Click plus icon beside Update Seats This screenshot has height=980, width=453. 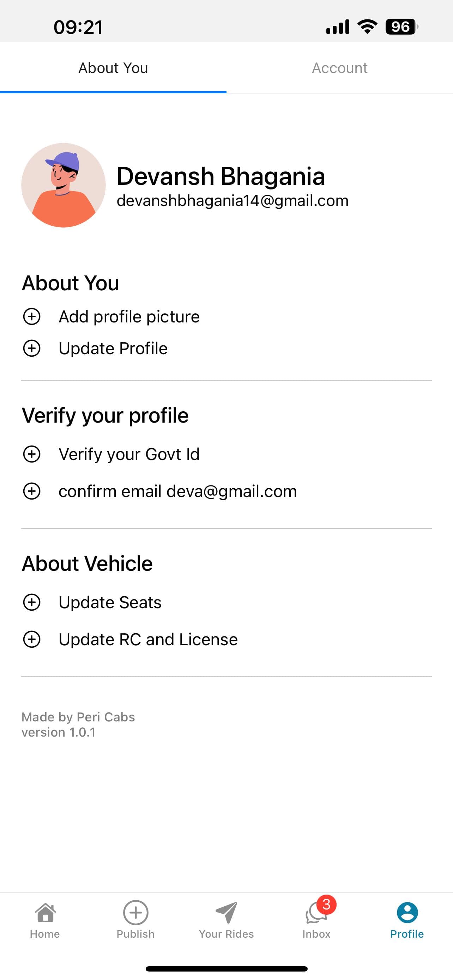point(32,602)
